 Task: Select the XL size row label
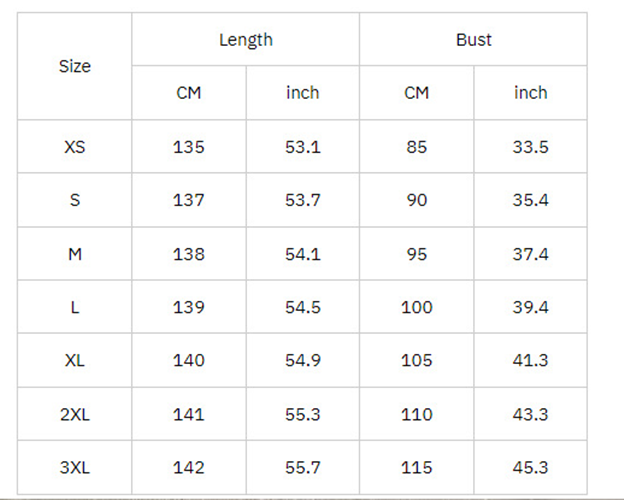(x=75, y=360)
